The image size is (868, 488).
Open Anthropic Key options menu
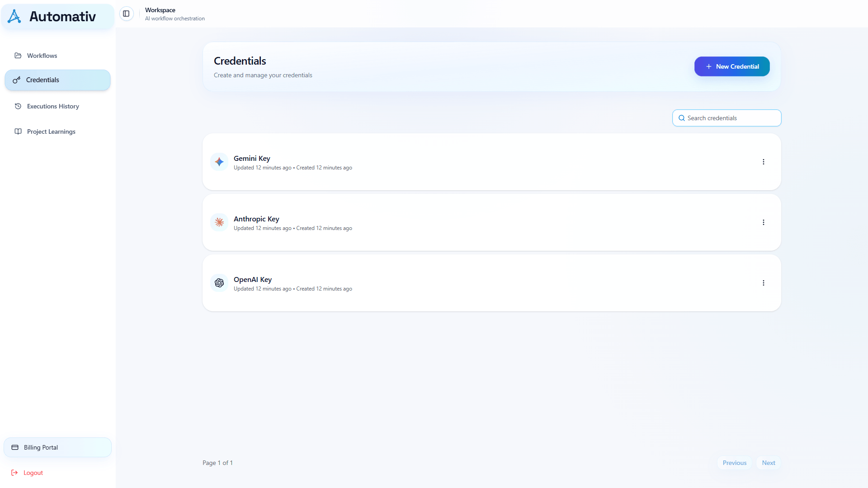[x=764, y=222]
